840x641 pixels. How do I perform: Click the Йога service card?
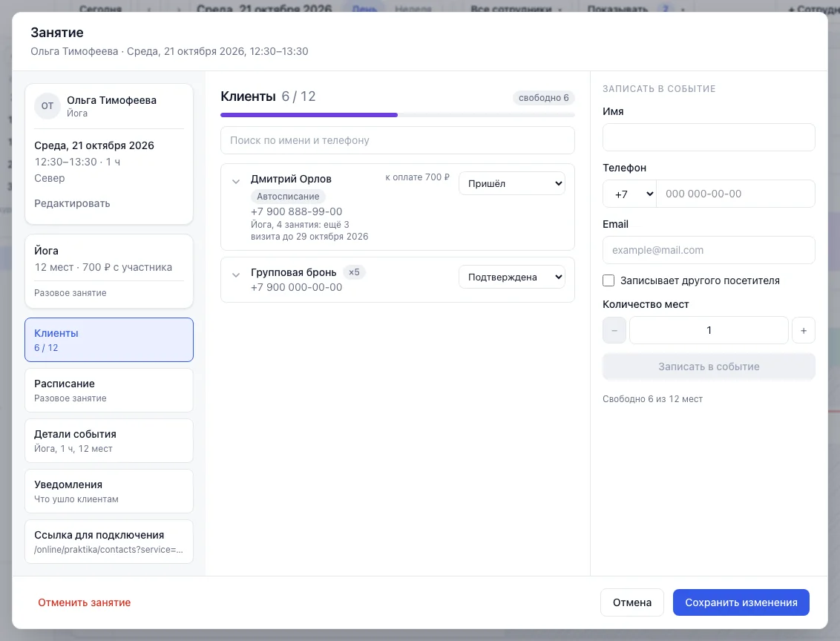pyautogui.click(x=109, y=271)
